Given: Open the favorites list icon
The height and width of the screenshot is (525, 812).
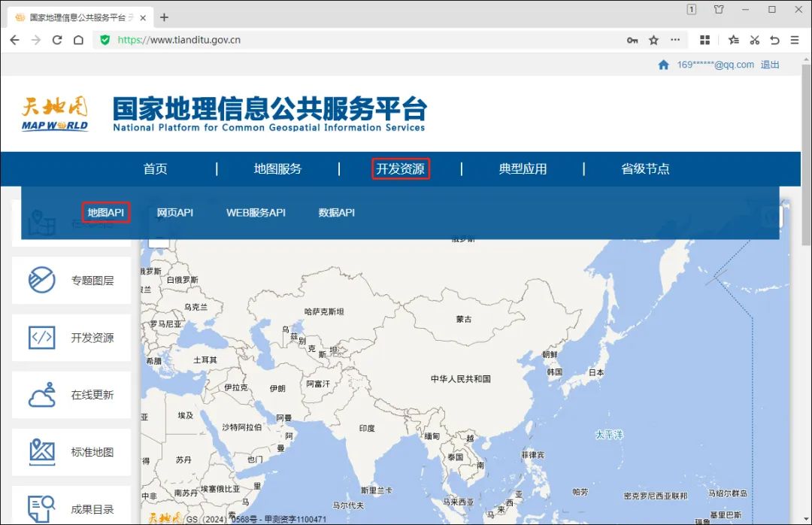Looking at the screenshot, I should click(734, 40).
